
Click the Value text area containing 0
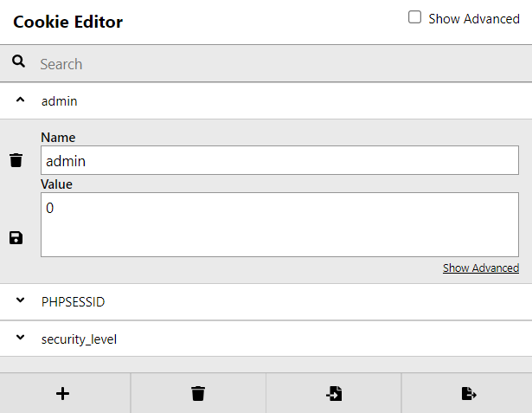tap(279, 224)
